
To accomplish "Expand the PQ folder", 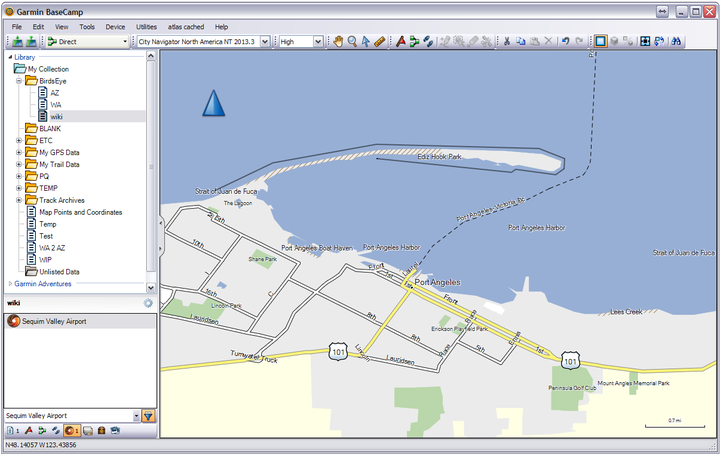I will pos(19,176).
